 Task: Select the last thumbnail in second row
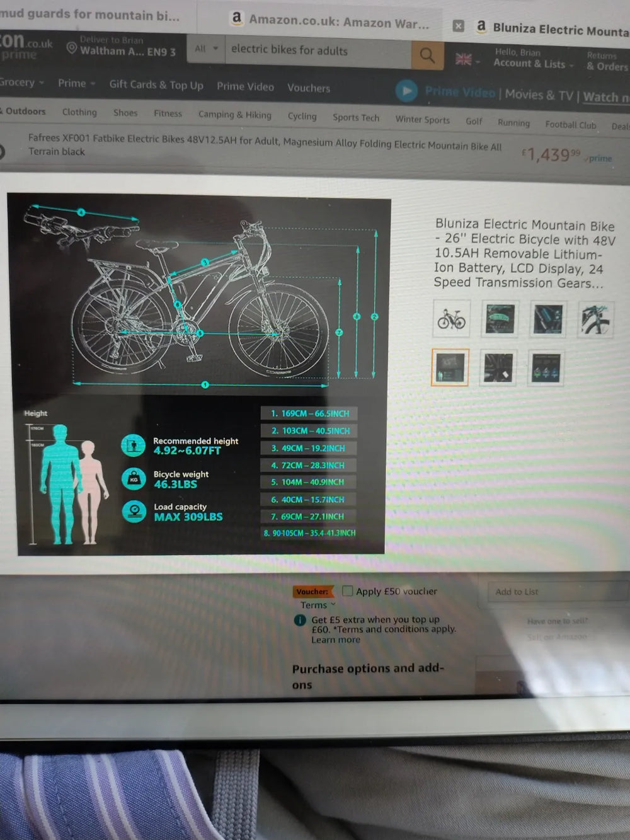click(546, 367)
